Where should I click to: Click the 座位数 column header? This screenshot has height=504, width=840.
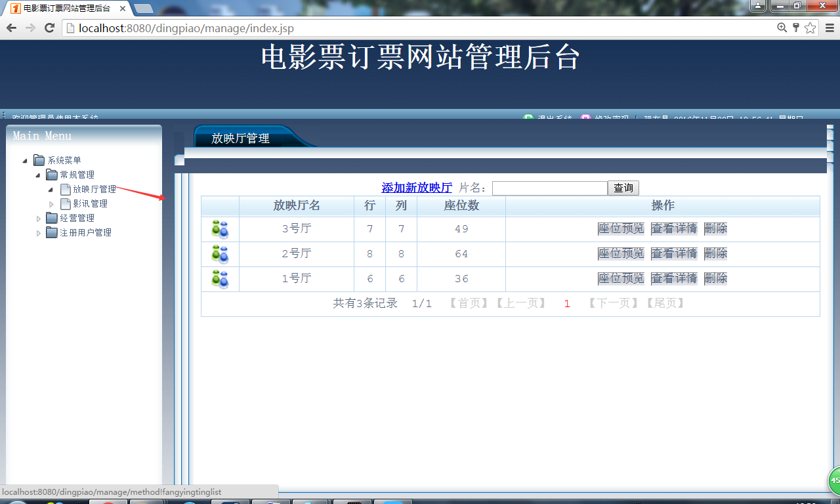click(461, 205)
